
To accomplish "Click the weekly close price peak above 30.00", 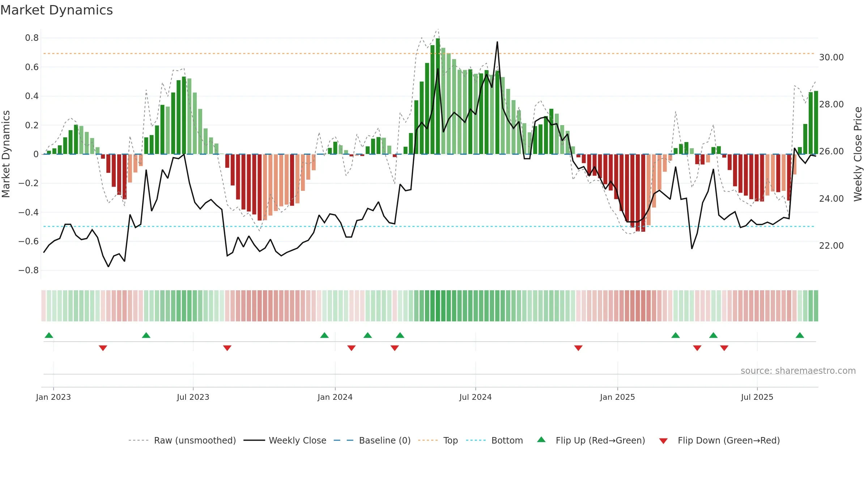I will [x=497, y=42].
